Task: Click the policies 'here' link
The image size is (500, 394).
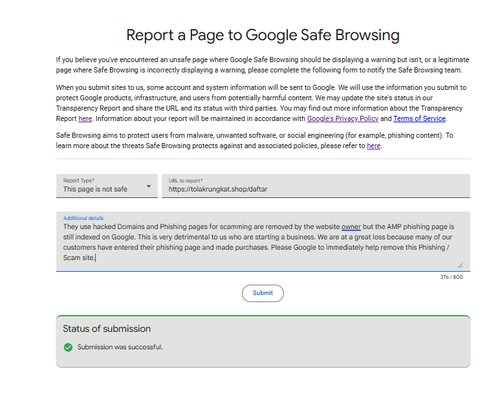Action: point(373,146)
